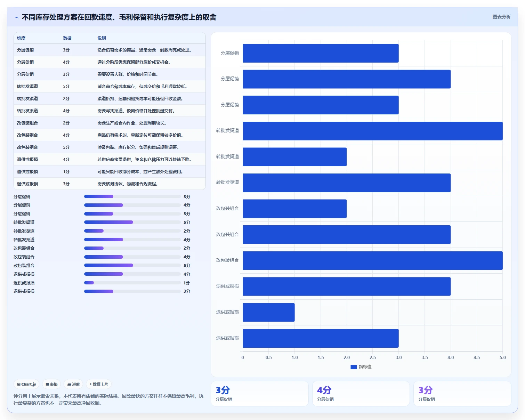Click the footnote starting 评分用于展示取舍关系
Image resolution: width=525 pixels, height=420 pixels.
point(109,399)
